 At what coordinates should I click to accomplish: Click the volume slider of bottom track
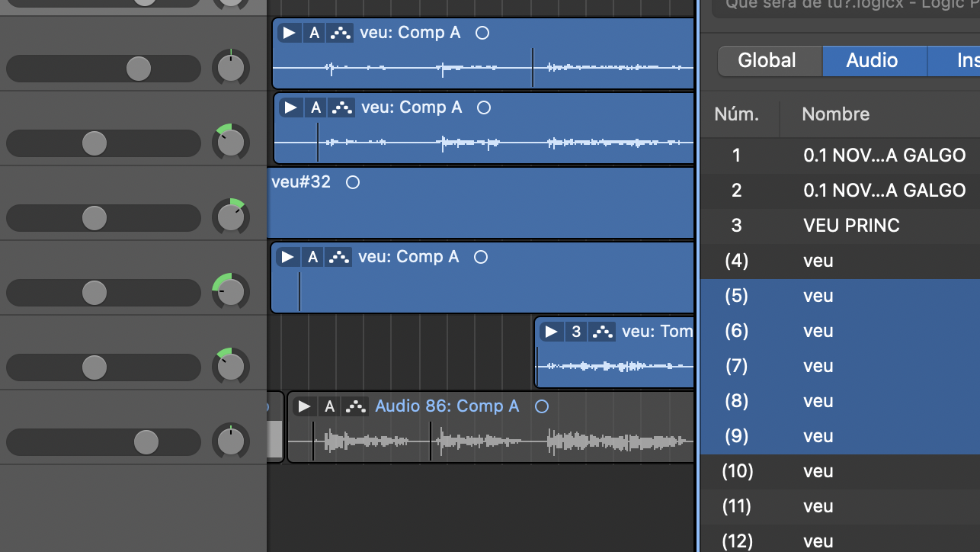pyautogui.click(x=146, y=442)
